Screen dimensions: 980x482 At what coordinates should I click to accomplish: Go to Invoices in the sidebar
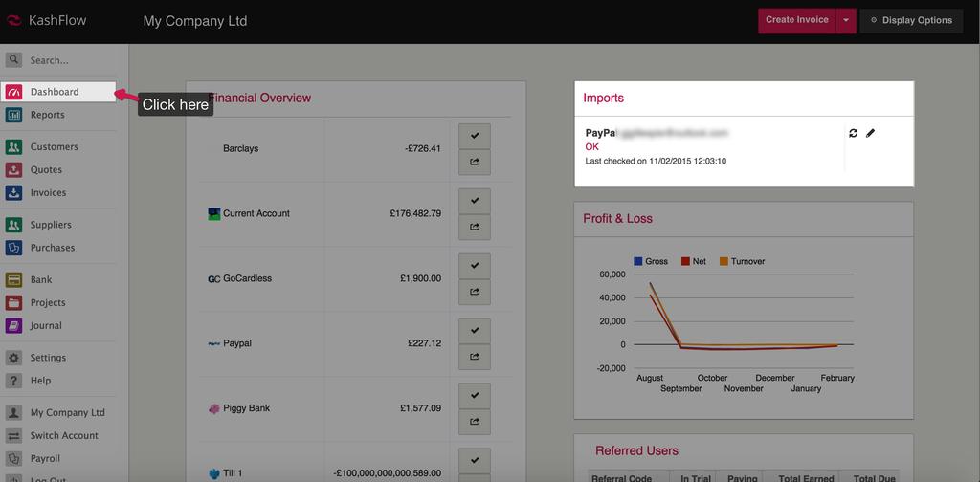point(48,193)
